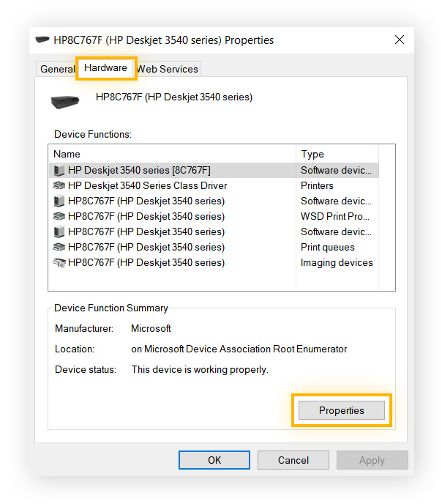442x504 pixels.
Task: Select the Hardware tab
Action: click(105, 68)
